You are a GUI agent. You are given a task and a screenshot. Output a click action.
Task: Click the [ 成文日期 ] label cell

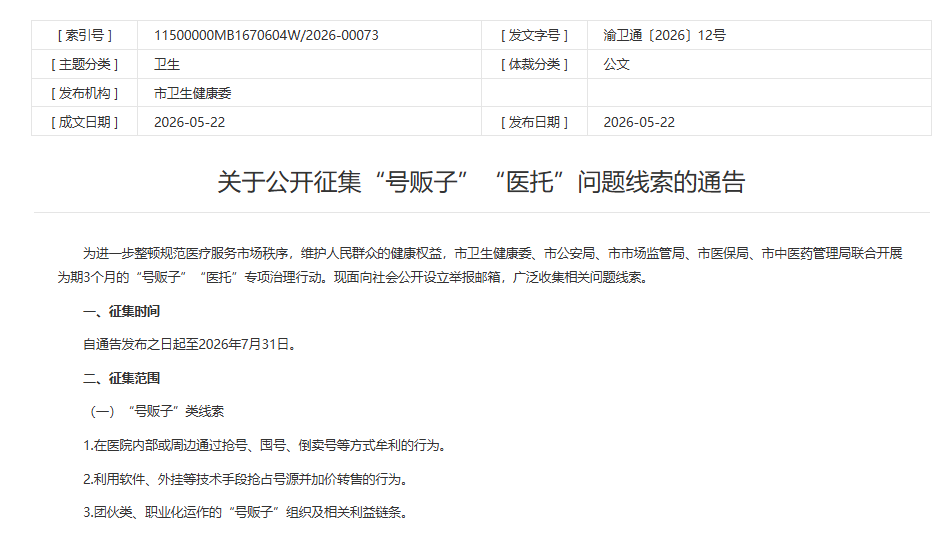click(85, 122)
